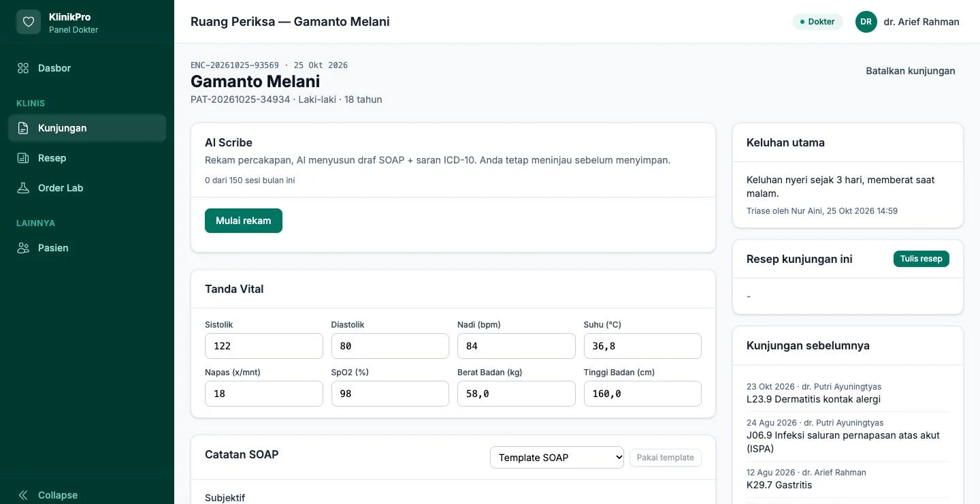Click encounter ID ENC-20261025-93569

click(x=235, y=65)
